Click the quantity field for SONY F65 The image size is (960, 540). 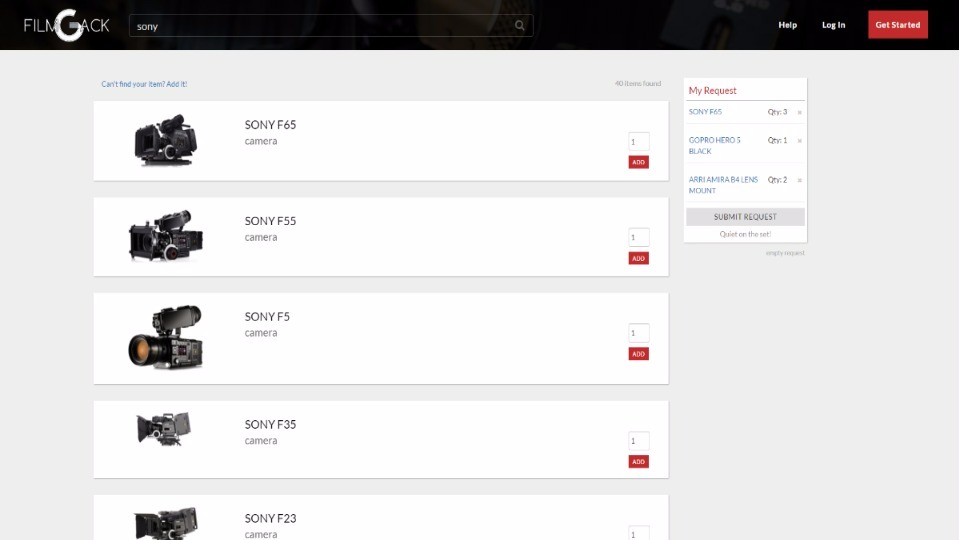pyautogui.click(x=639, y=141)
